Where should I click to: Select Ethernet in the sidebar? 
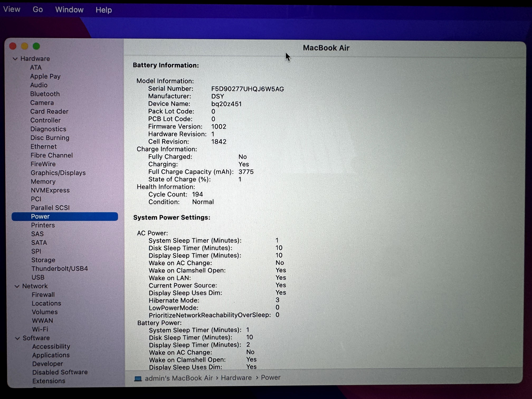[x=44, y=146]
